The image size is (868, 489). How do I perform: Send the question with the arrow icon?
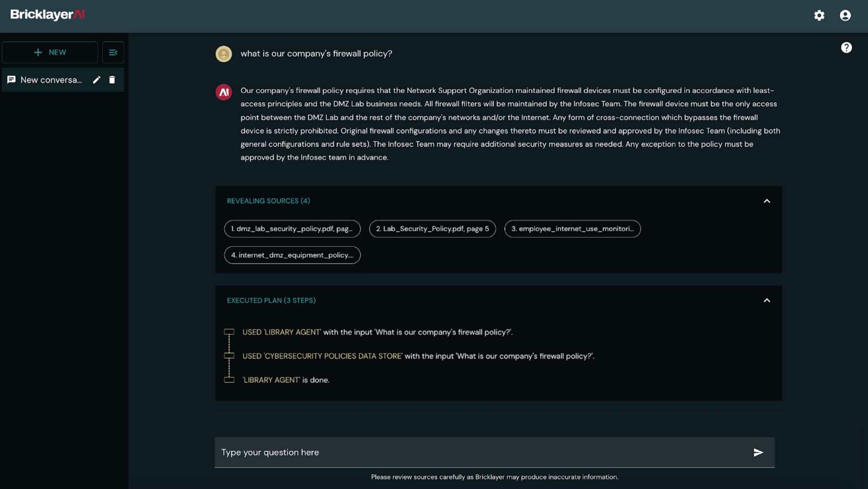click(758, 452)
